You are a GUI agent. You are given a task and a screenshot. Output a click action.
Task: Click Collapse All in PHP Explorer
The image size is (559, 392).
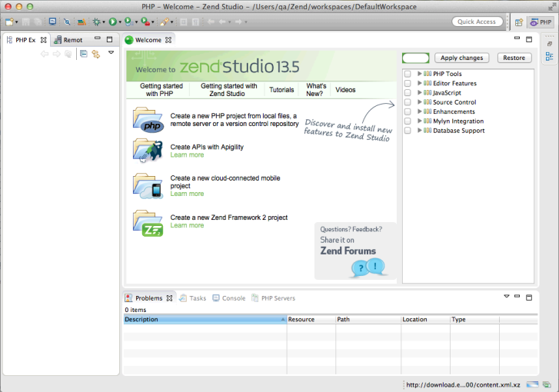pyautogui.click(x=83, y=54)
